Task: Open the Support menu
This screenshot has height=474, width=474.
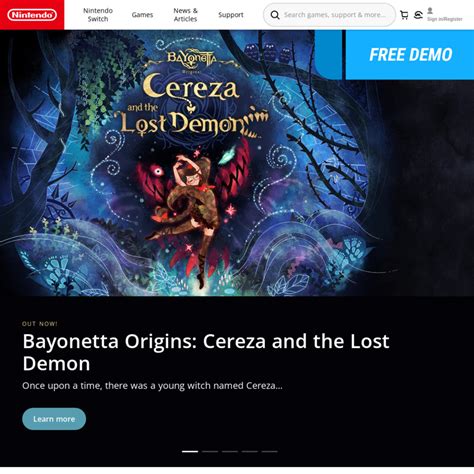Action: pyautogui.click(x=231, y=15)
